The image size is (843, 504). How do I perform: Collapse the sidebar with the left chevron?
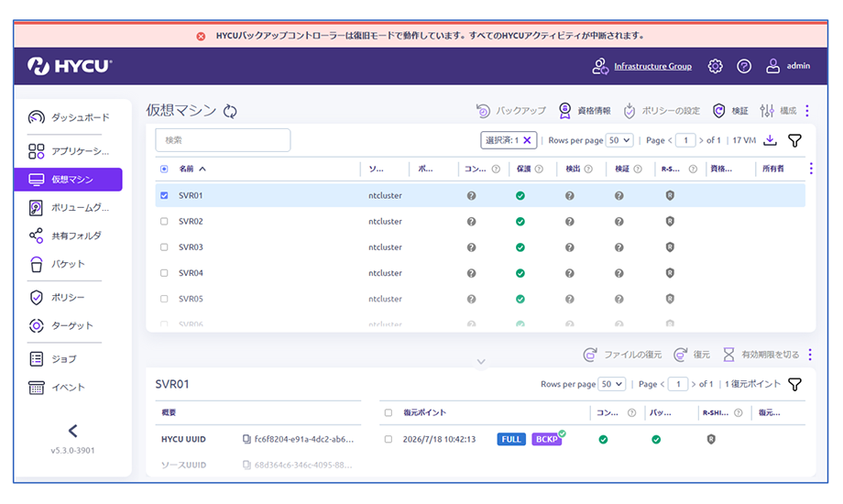point(73,431)
